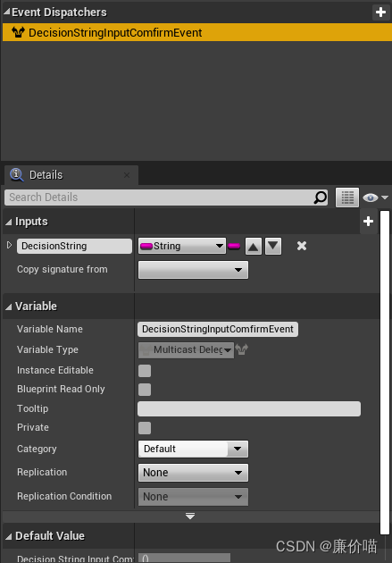Click the search magnifier icon
Image resolution: width=392 pixels, height=563 pixels.
point(321,197)
